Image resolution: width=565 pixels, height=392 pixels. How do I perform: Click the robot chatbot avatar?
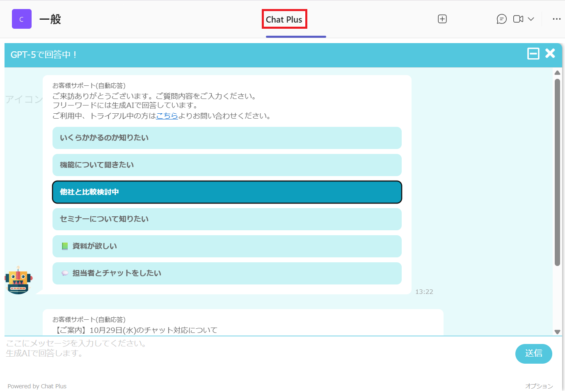[x=18, y=280]
